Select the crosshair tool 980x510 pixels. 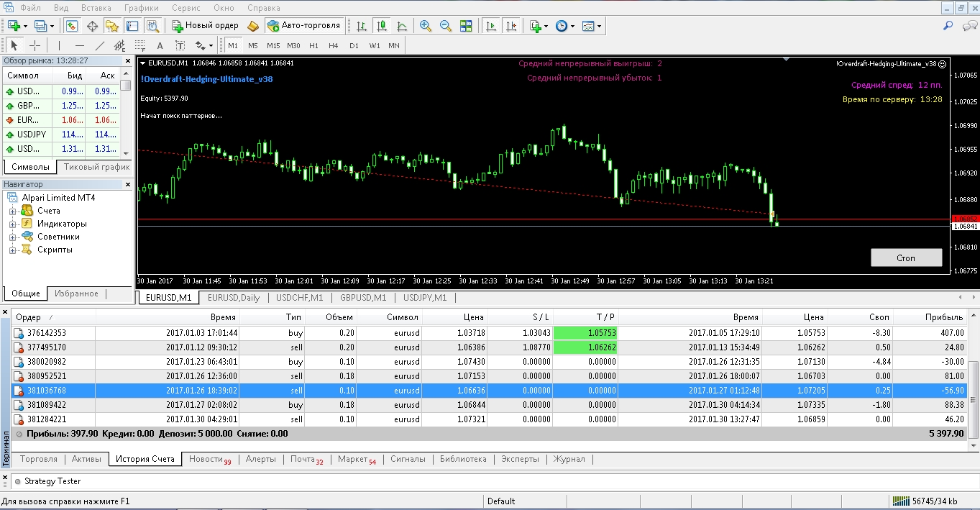(35, 45)
